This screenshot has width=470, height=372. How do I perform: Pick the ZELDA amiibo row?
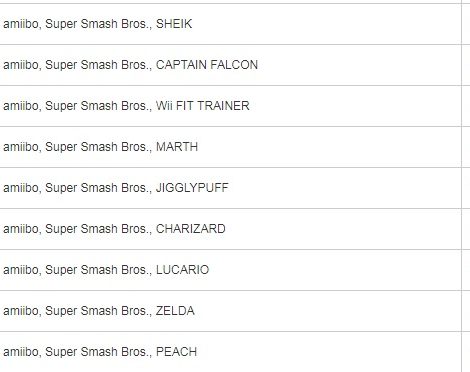coord(231,311)
